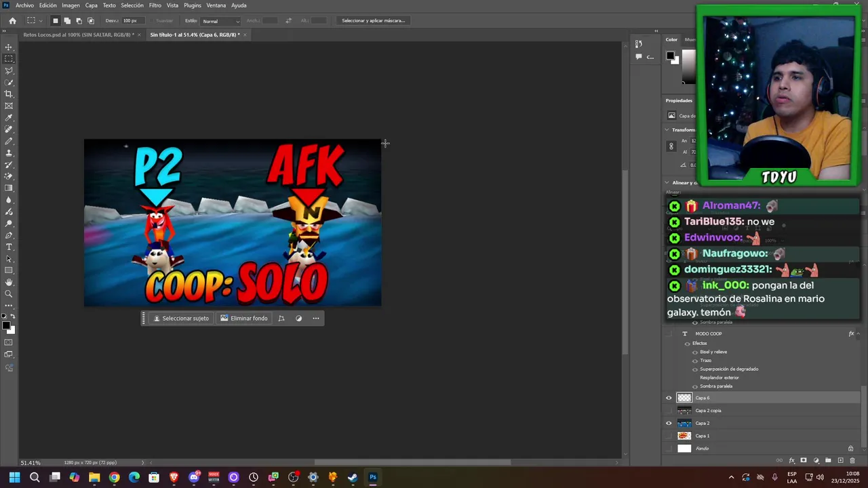Hide the Capa 6 layer
Image resolution: width=868 pixels, height=488 pixels.
click(x=669, y=398)
